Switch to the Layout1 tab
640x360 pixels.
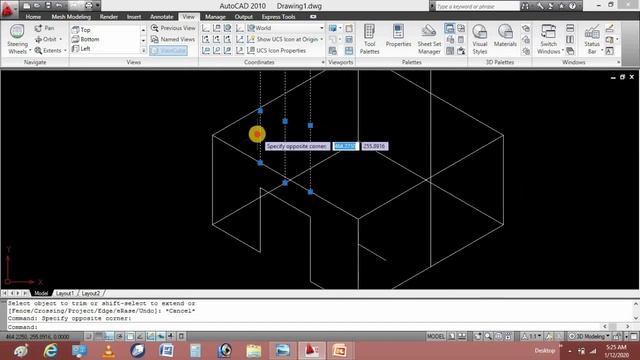[64, 293]
